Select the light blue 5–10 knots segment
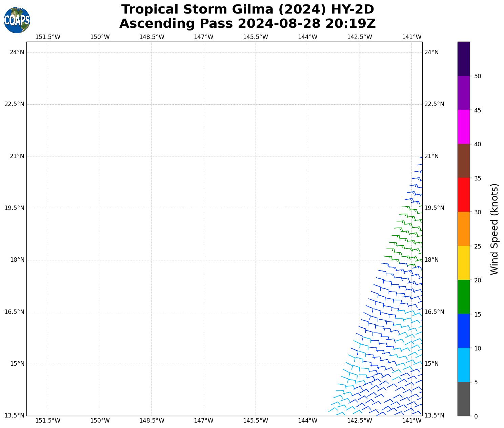The width and height of the screenshot is (504, 428). (463, 365)
